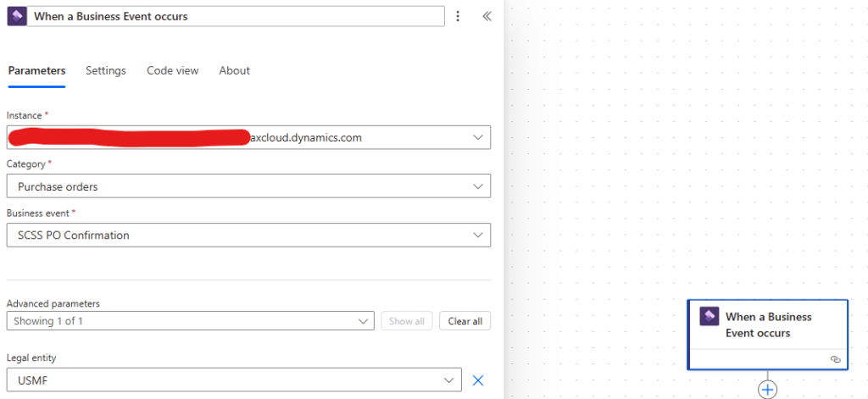Screen dimensions: 868x399
Task: Open the Category Purchase orders dropdown
Action: coord(248,186)
